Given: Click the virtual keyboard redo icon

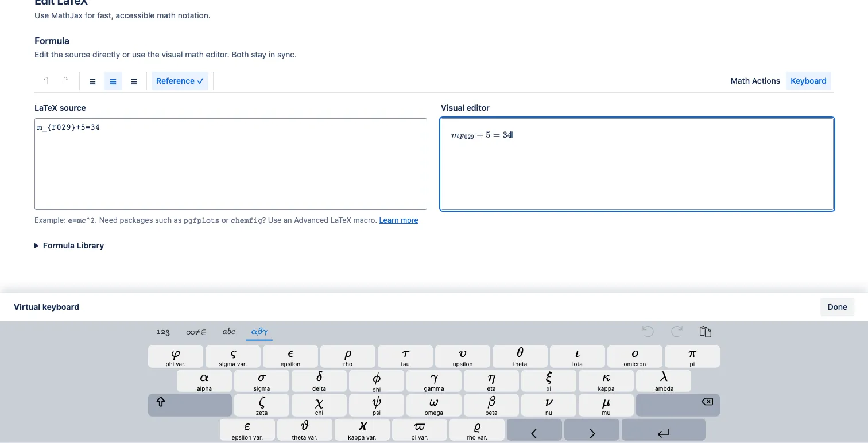Looking at the screenshot, I should pos(677,332).
